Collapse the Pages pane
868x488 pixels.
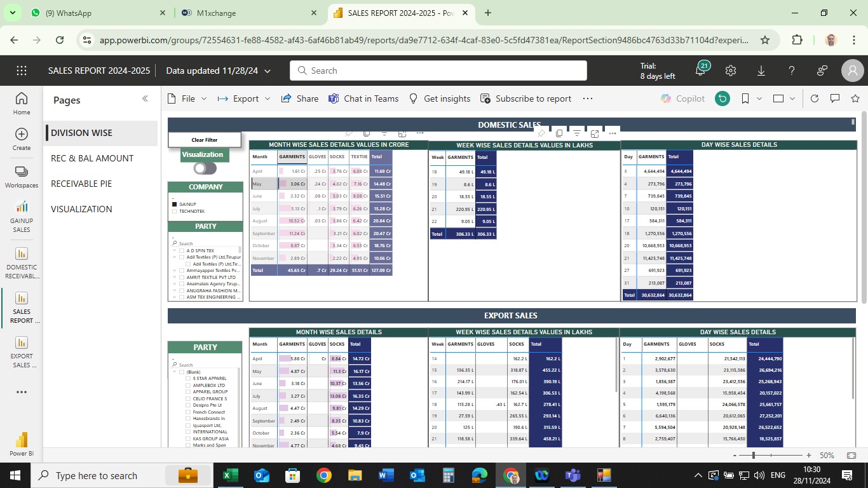[145, 98]
